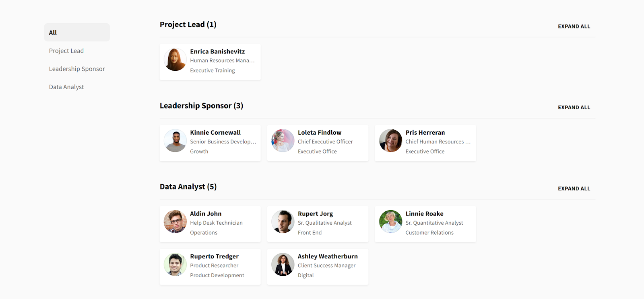Screen dimensions: 644x299
Task: Expand all in Project Lead section
Action: (574, 27)
